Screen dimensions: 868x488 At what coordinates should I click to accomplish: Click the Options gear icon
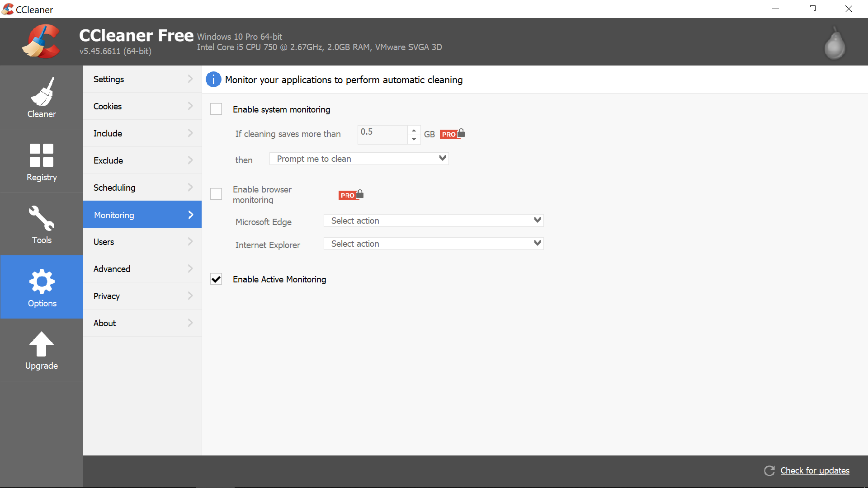pyautogui.click(x=41, y=280)
